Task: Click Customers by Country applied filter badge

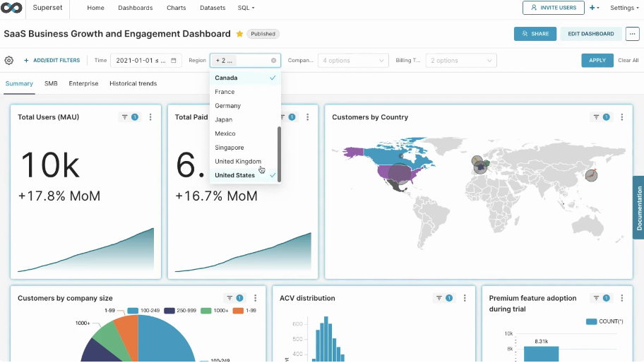Action: click(601, 117)
